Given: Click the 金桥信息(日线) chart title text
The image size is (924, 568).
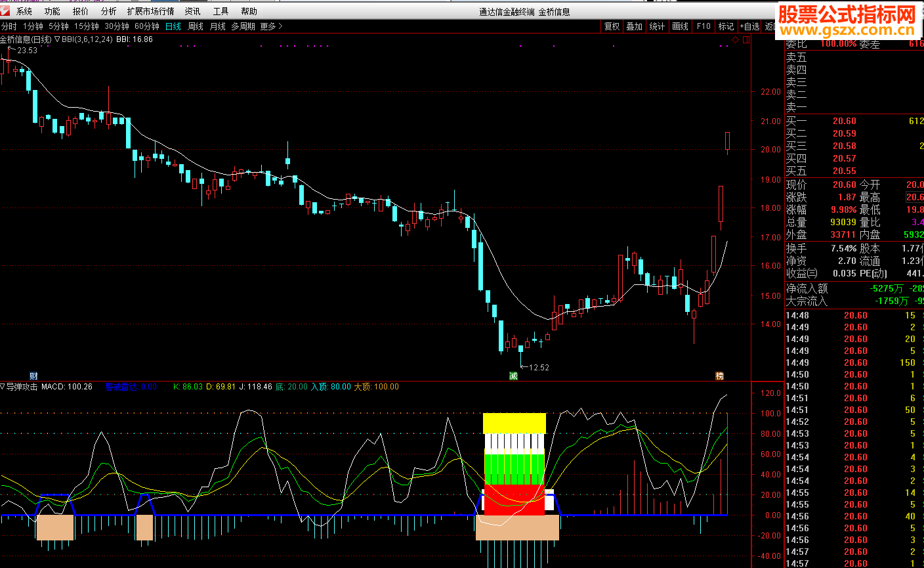Looking at the screenshot, I should coord(26,39).
